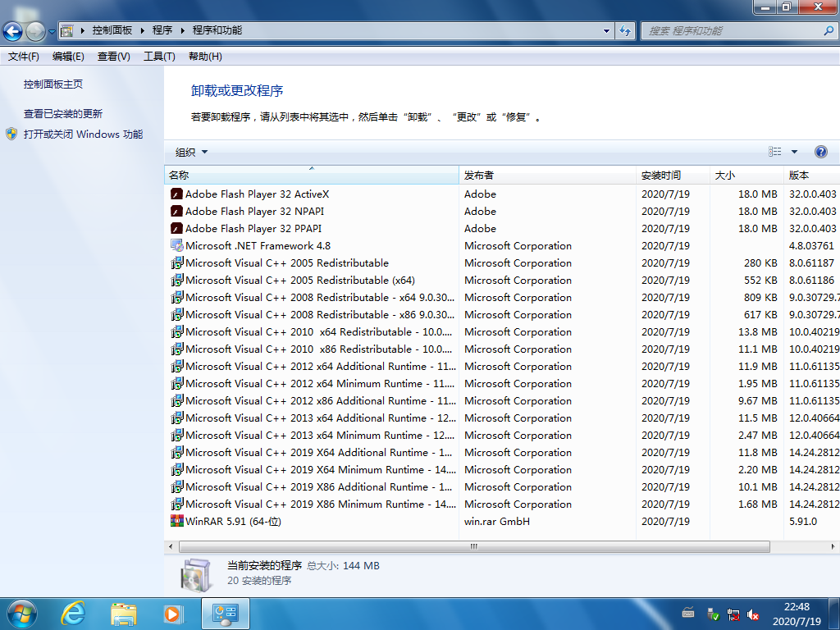Click the muted volume tray icon

coord(753,614)
